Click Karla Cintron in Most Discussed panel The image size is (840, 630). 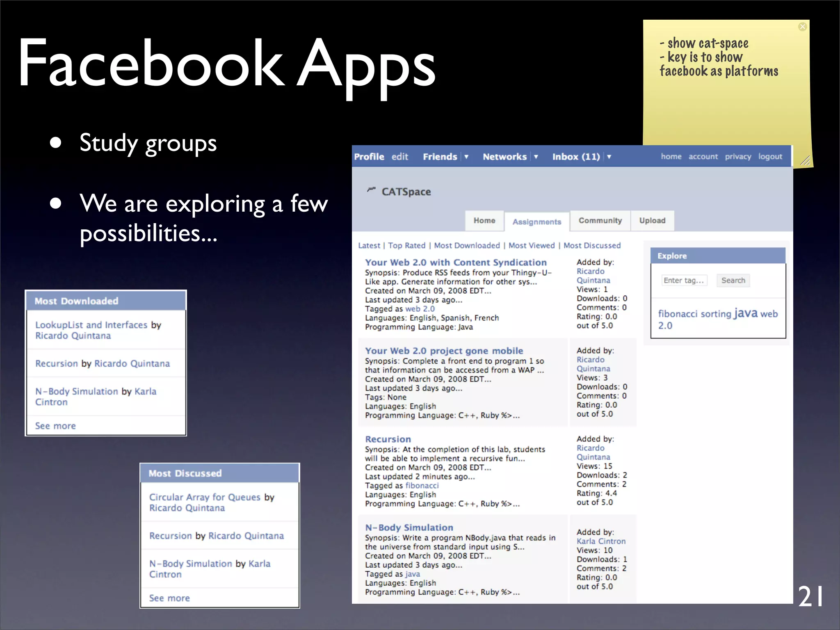pyautogui.click(x=210, y=569)
